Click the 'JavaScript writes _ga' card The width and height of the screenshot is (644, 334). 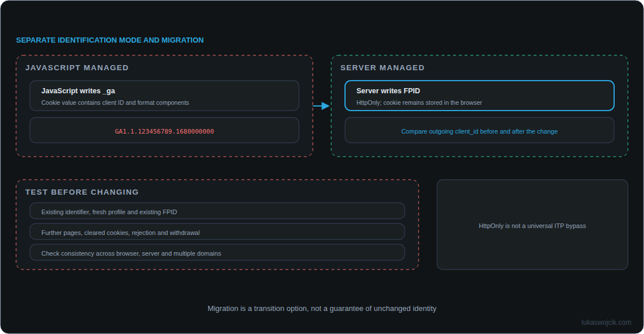point(164,96)
